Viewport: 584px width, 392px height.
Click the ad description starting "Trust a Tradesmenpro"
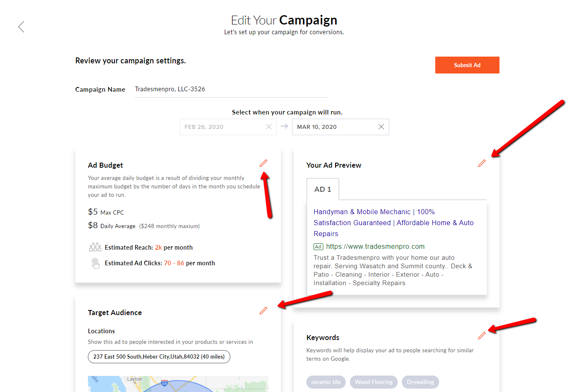tap(393, 270)
